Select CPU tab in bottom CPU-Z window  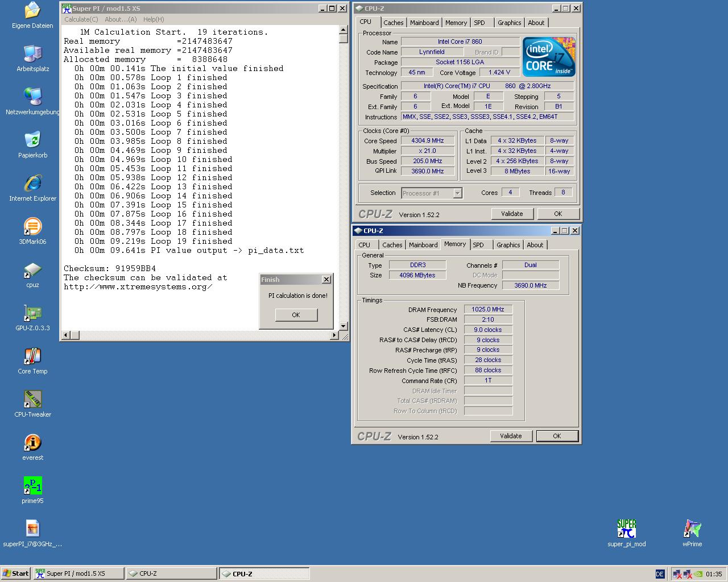[x=364, y=245]
